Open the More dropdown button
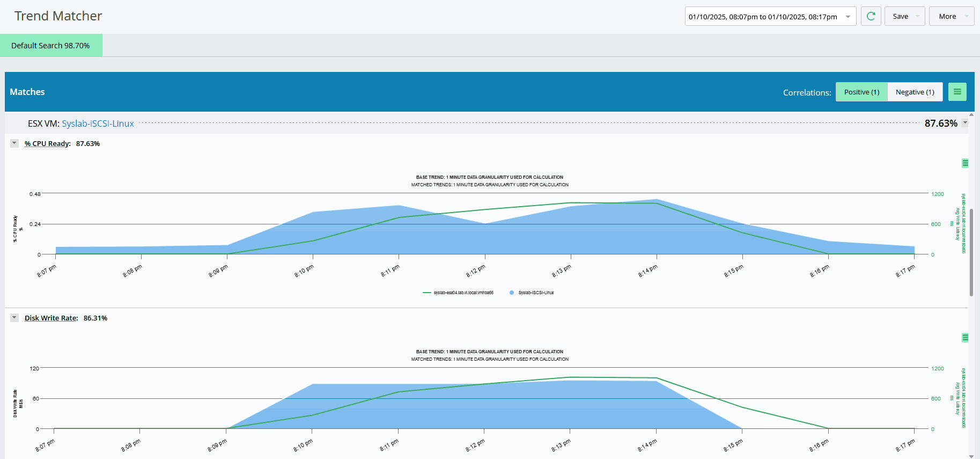Viewport: 980px width, 459px height. tap(952, 16)
